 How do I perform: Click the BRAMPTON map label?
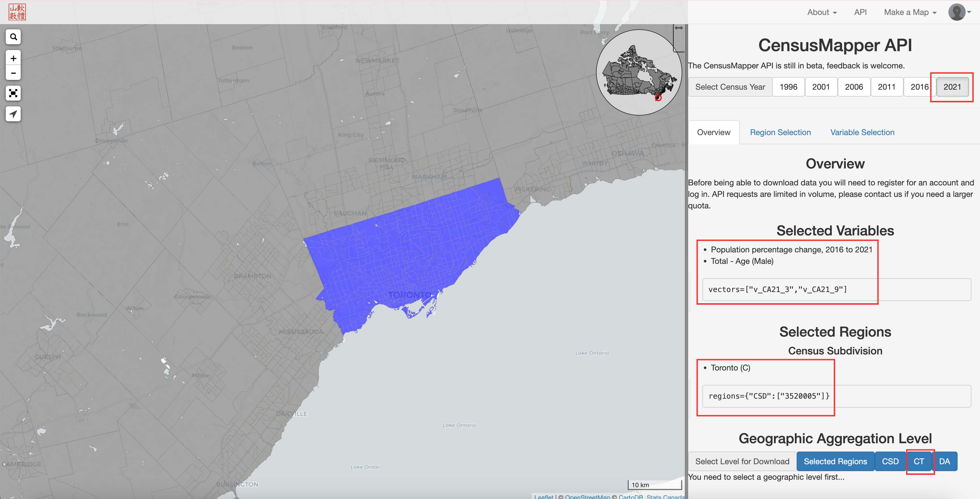(253, 276)
